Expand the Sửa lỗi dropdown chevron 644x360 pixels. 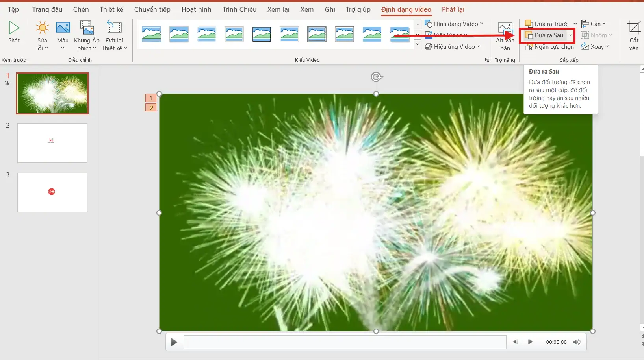[x=46, y=48]
